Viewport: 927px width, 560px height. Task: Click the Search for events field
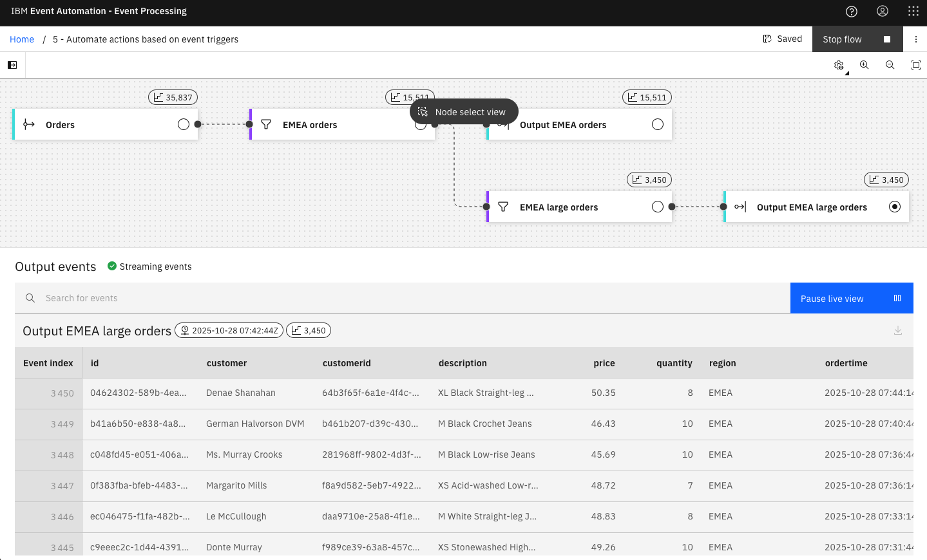412,298
